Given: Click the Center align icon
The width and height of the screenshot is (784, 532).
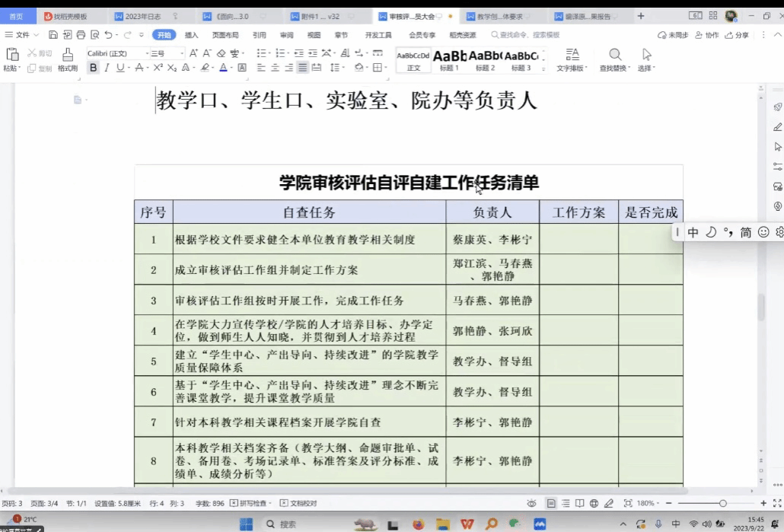Looking at the screenshot, I should (x=275, y=68).
